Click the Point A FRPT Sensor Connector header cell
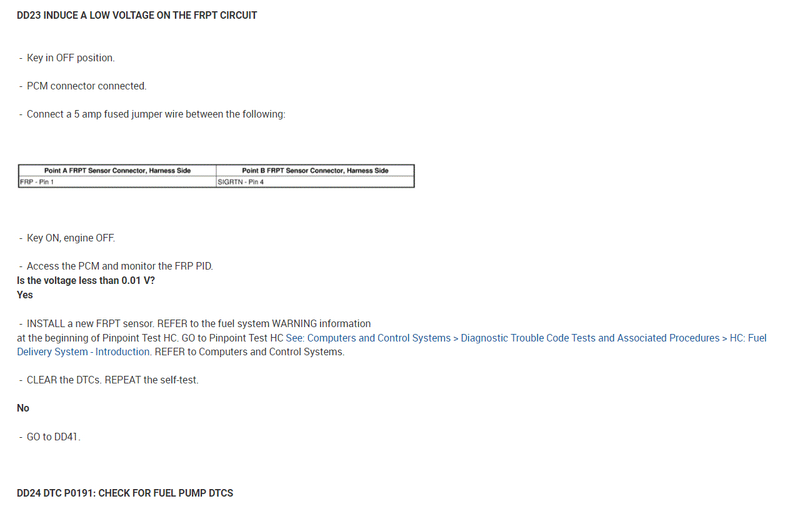Screen dimensions: 812x516 (x=118, y=171)
